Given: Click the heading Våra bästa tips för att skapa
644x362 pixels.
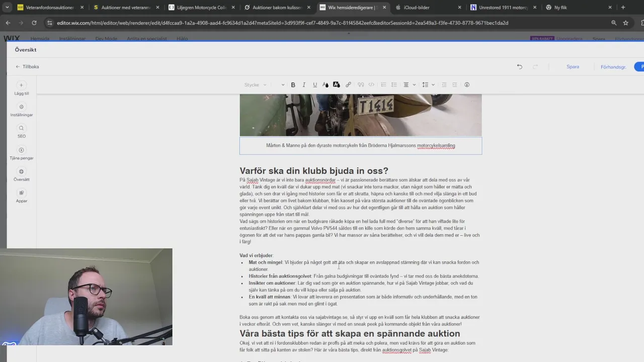Looking at the screenshot, I should [350, 334].
